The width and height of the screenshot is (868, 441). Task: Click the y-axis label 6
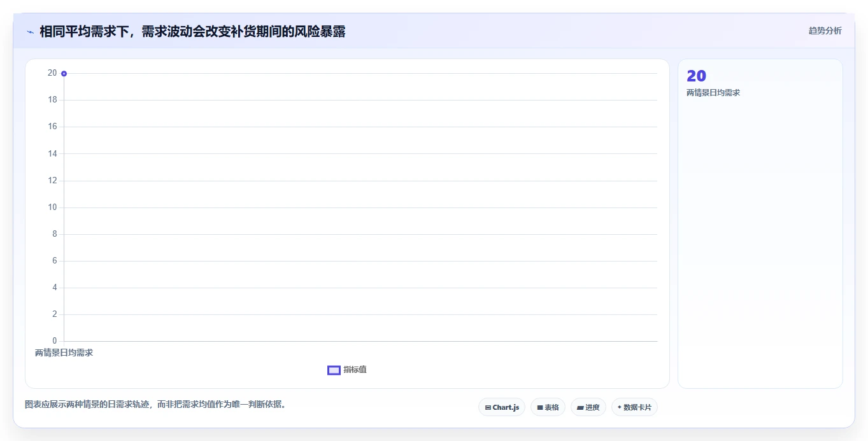pos(55,261)
